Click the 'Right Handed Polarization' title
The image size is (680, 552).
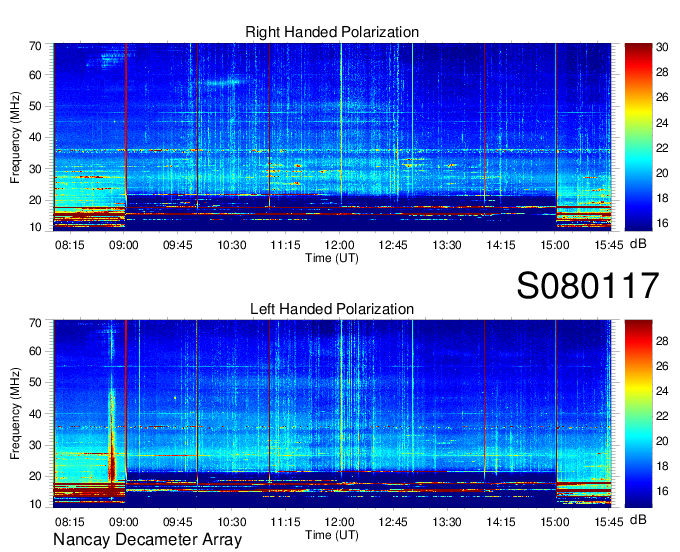[x=332, y=32]
